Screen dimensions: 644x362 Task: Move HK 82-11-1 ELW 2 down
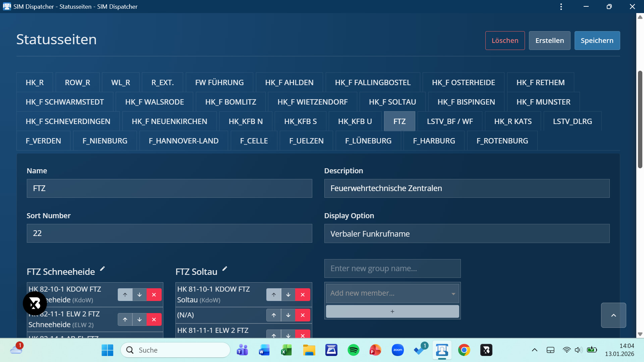coord(140,319)
